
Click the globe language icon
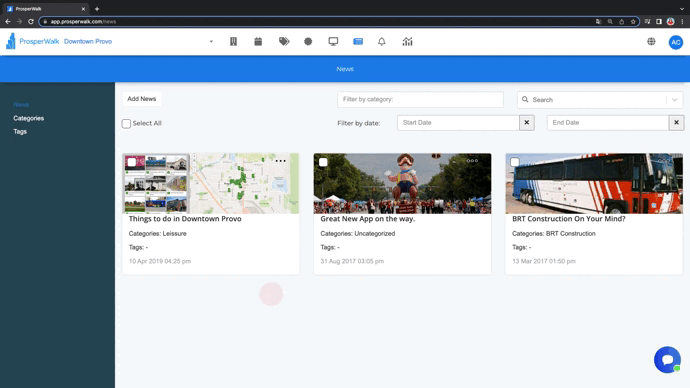[651, 41]
